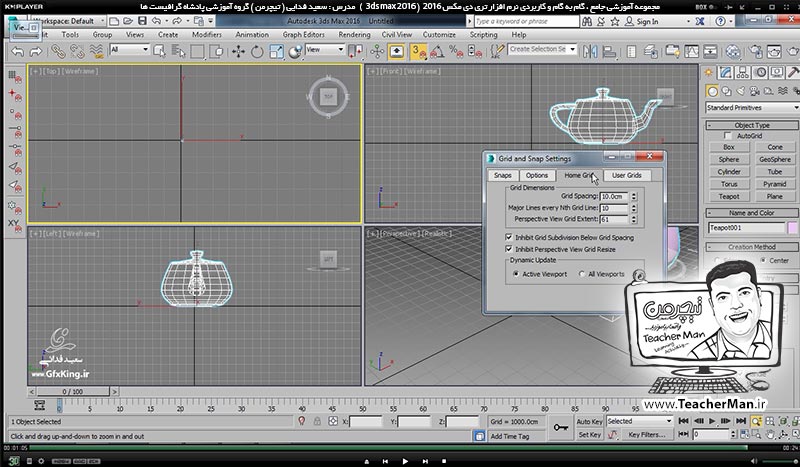
Task: Check the AutoGrid checkbox
Action: click(728, 136)
